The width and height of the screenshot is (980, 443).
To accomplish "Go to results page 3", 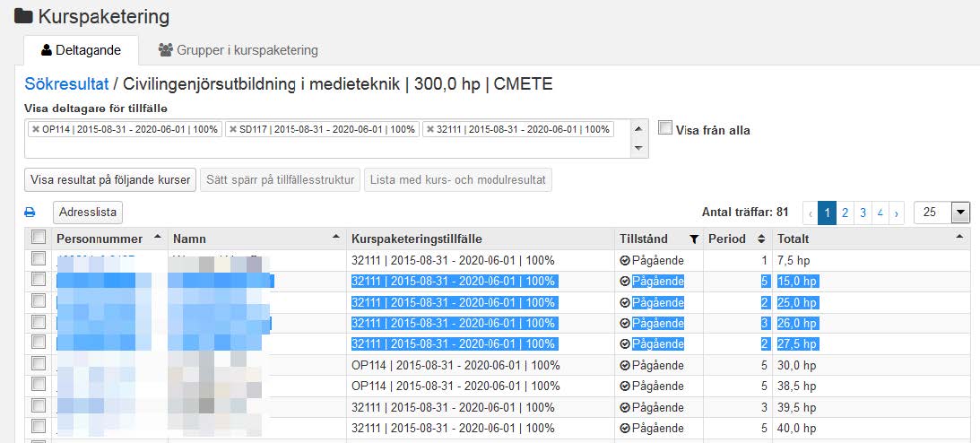I will tap(863, 213).
